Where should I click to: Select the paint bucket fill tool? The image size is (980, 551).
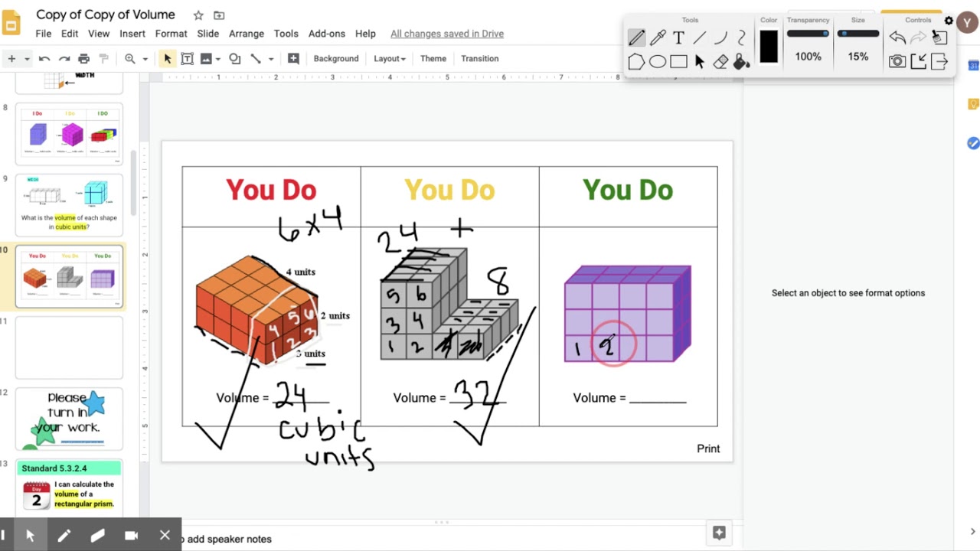pyautogui.click(x=741, y=62)
